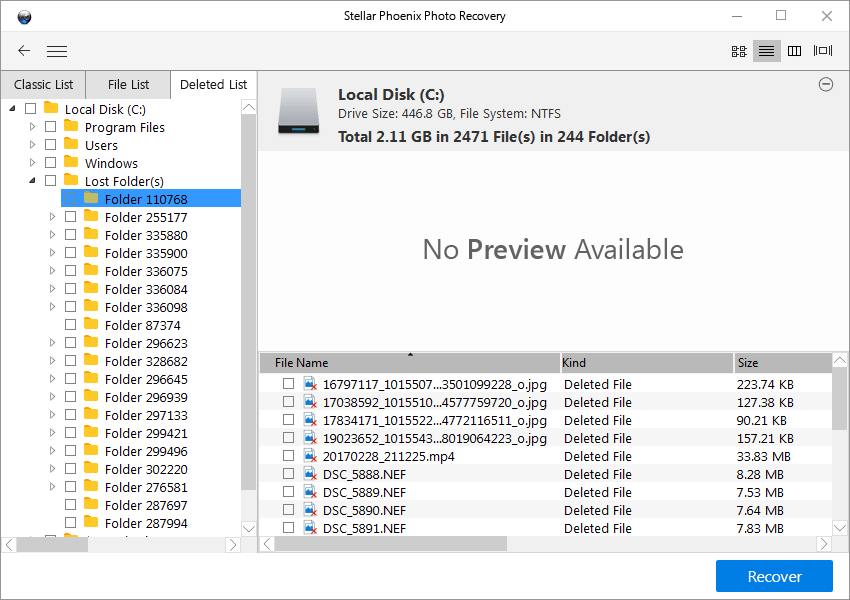The width and height of the screenshot is (850, 600).
Task: Click file icon of 16797117 jpg file
Action: (x=310, y=384)
